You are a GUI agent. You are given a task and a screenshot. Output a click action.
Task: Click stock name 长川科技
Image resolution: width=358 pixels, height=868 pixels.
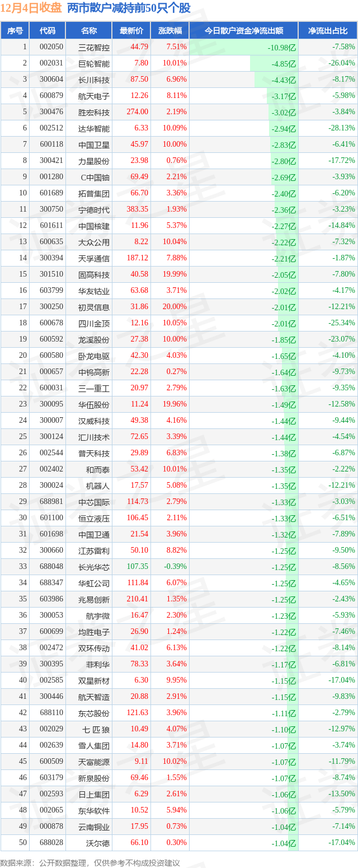point(94,80)
